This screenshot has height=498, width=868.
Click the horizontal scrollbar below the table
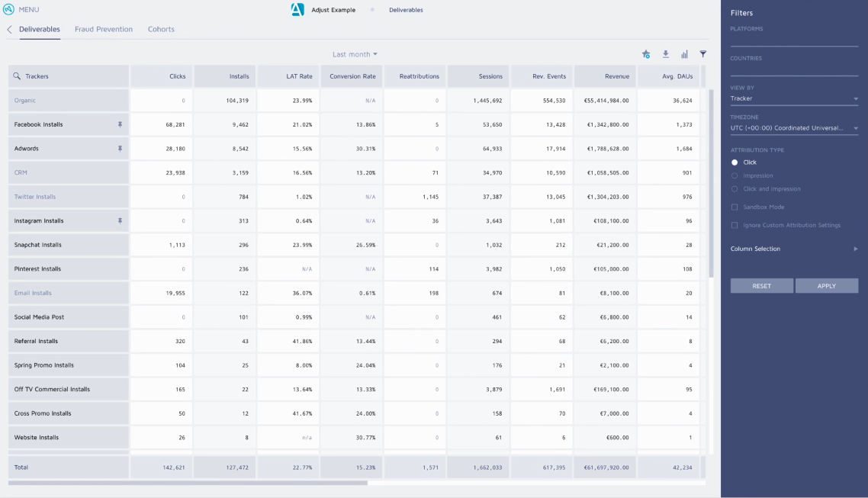pos(188,483)
